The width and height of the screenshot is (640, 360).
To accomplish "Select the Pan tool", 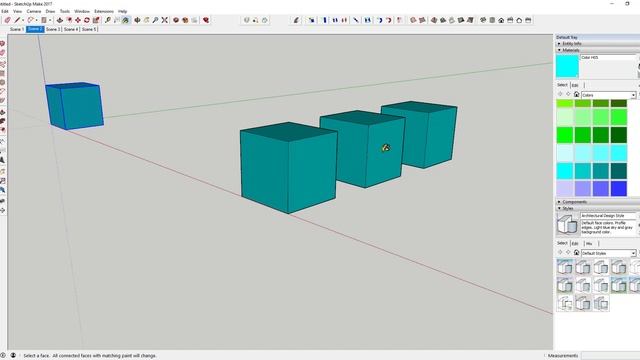I will (146, 20).
